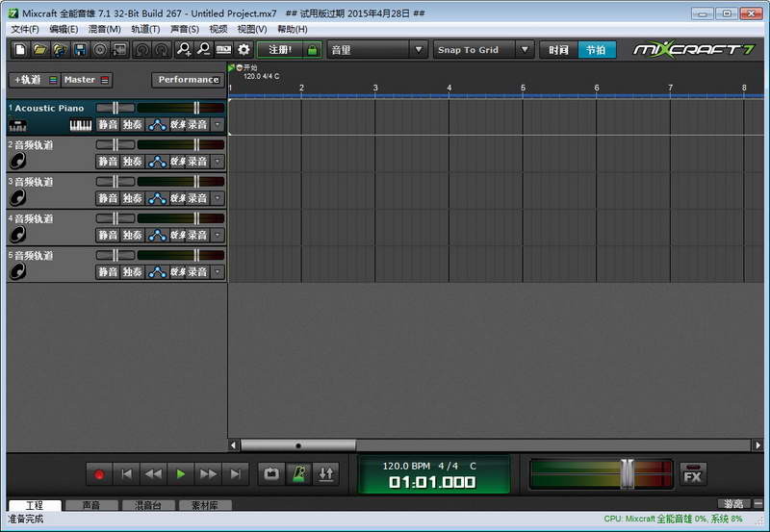Screen dimensions: 770x532
Task: Click the master volume slider handle
Action: 628,473
